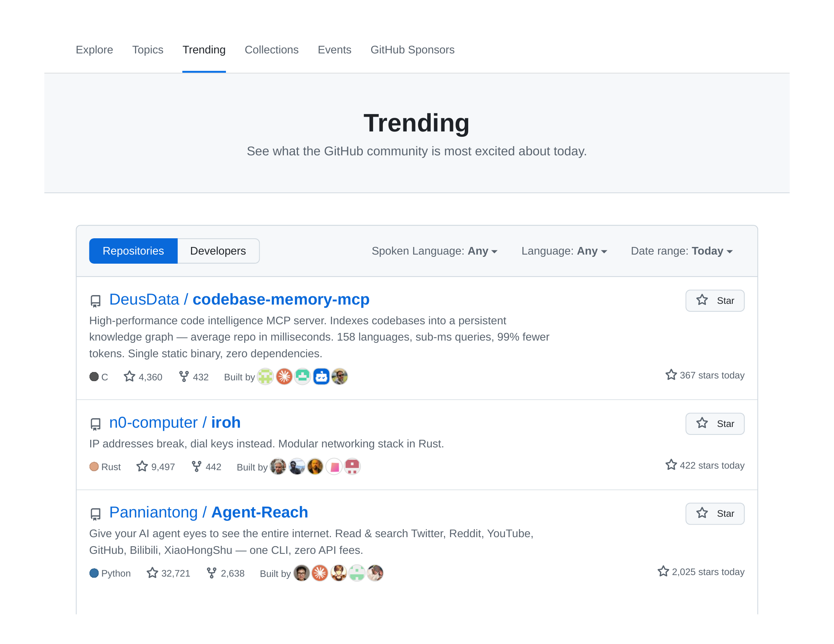Open first contributor avatar of iroh
This screenshot has width=834, height=644.
coord(278,466)
